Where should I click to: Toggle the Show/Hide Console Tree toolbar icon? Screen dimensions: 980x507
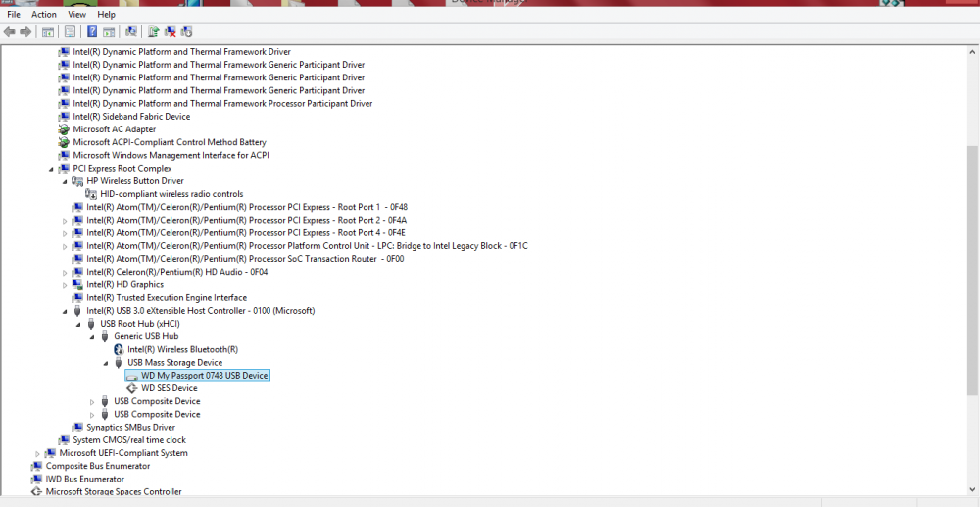click(47, 32)
